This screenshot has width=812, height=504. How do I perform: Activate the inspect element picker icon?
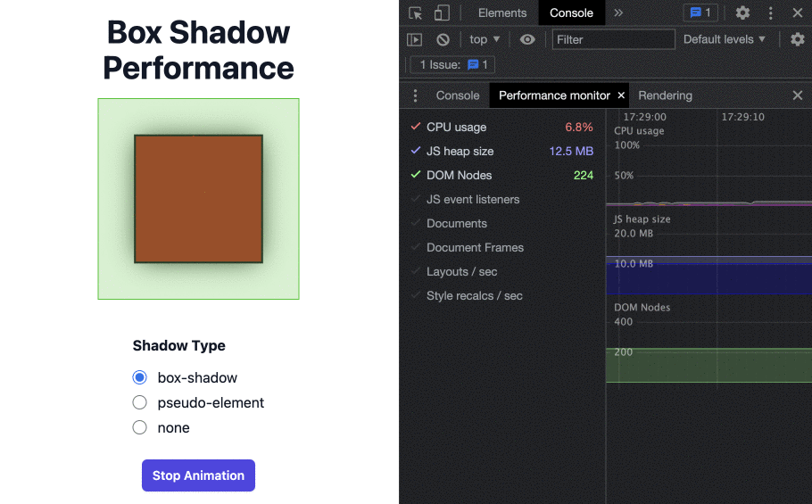point(415,13)
